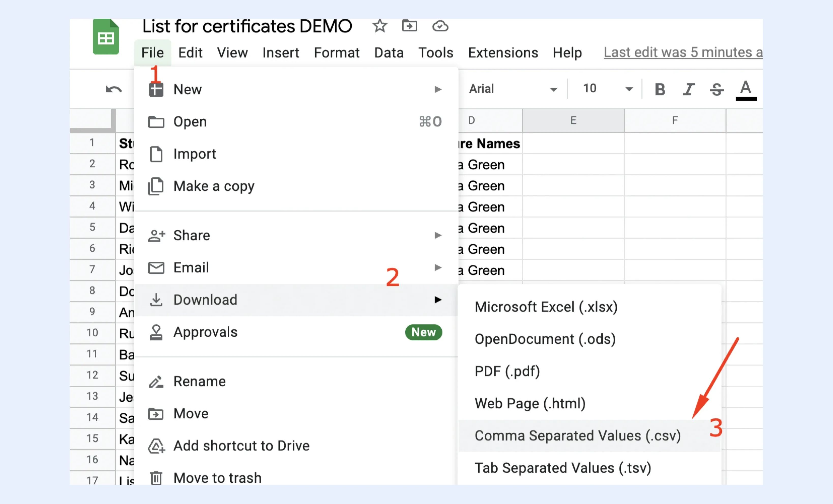Click the move-to-folder icon beside the title

(x=409, y=26)
